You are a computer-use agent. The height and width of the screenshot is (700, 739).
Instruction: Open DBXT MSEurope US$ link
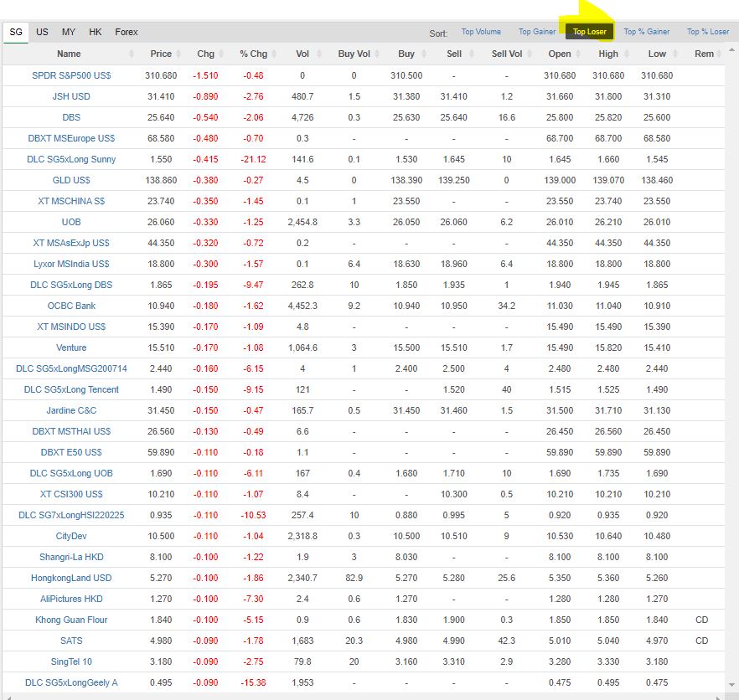[x=71, y=138]
